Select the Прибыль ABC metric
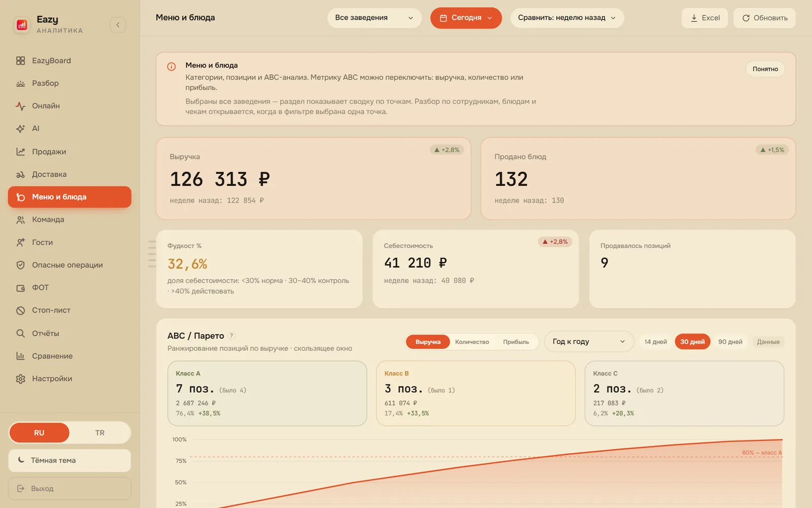The image size is (812, 508). coord(516,342)
